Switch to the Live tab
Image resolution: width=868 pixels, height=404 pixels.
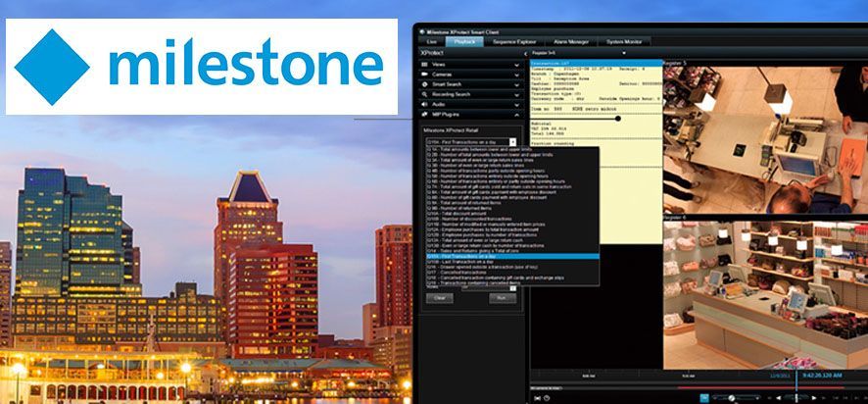coord(432,41)
